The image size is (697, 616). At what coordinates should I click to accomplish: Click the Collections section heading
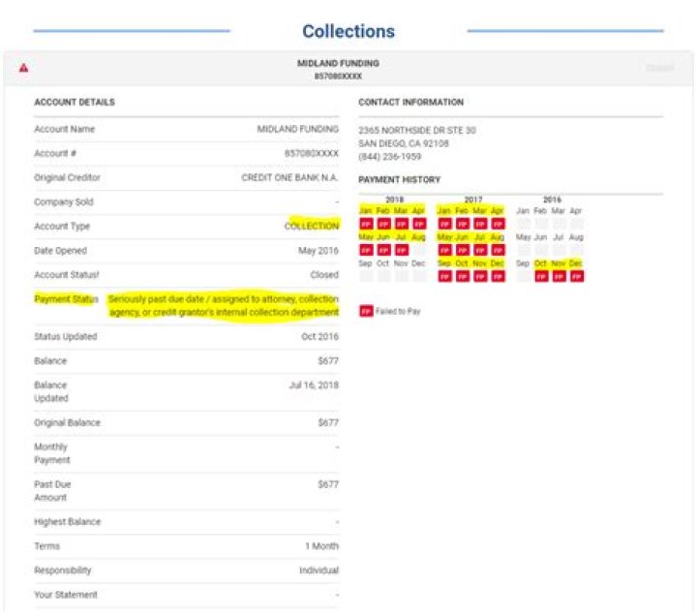348,31
